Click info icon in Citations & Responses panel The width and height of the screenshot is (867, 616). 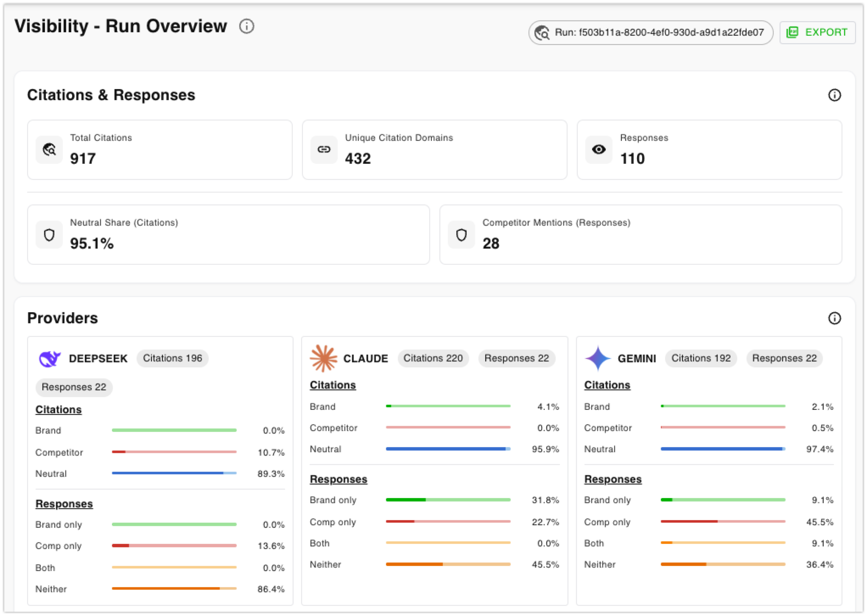pos(834,95)
